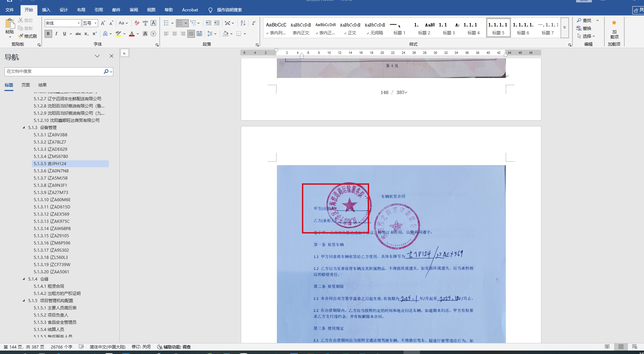Open the font size dropdown (五号)
Image resolution: width=644 pixels, height=354 pixels.
[x=96, y=23]
